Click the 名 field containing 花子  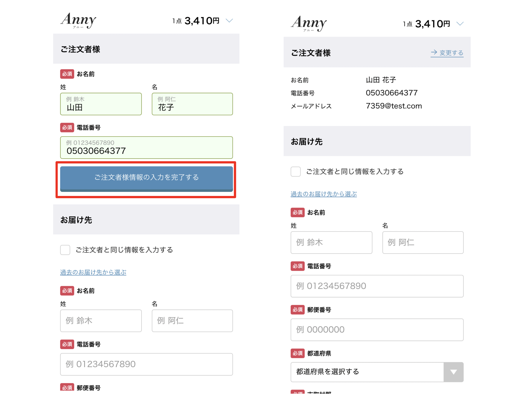(192, 104)
